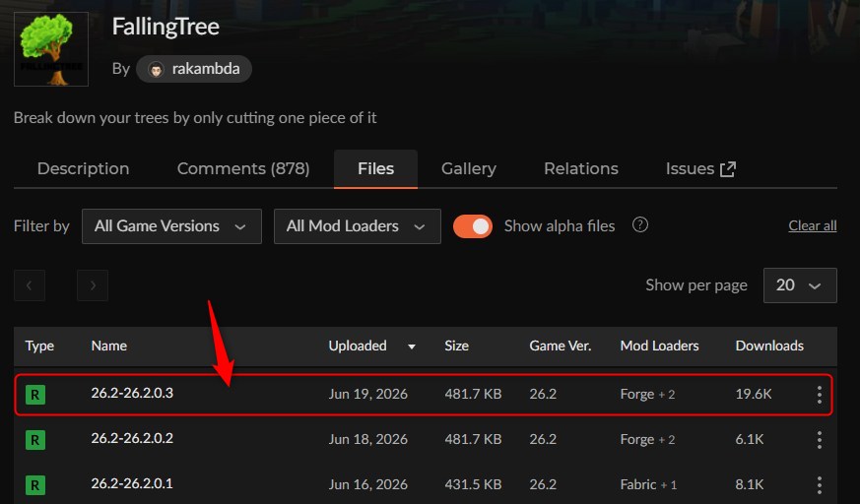Open file 26.2-26.2.0.2
The height and width of the screenshot is (504, 860).
pos(132,438)
